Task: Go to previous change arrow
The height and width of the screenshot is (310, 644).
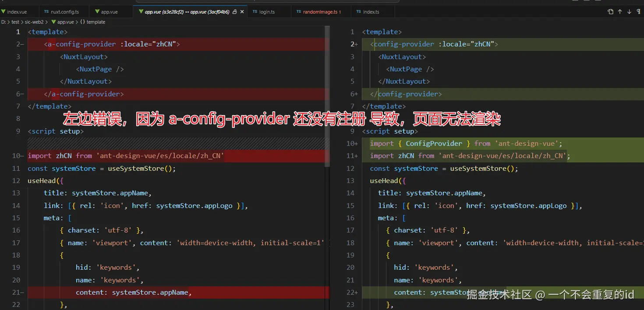Action: (620, 12)
